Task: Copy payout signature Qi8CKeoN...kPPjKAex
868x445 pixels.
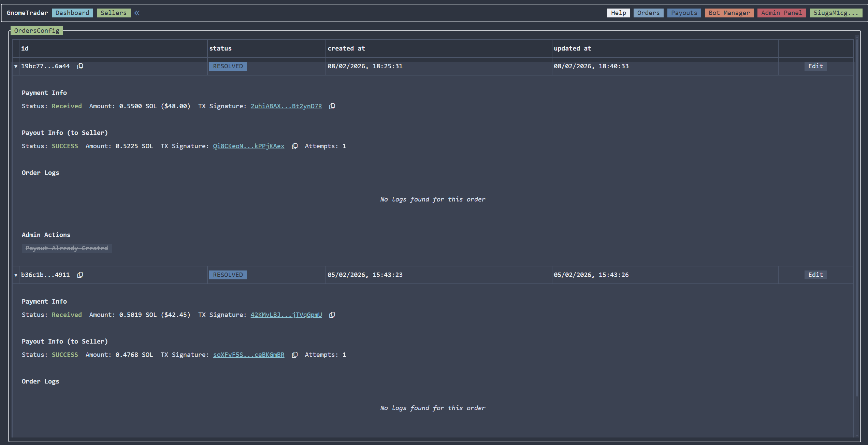Action: point(294,146)
